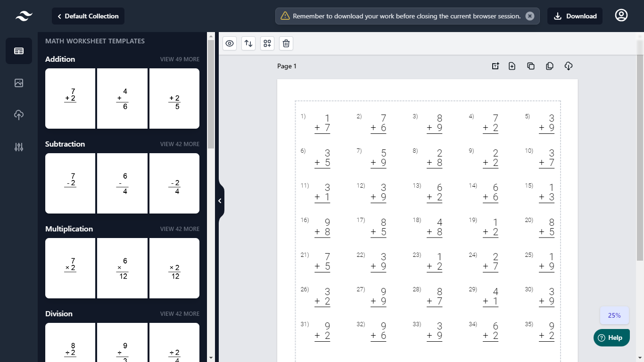Add a new page with the page-plus icon
Screen dimensions: 644x362
tap(512, 66)
